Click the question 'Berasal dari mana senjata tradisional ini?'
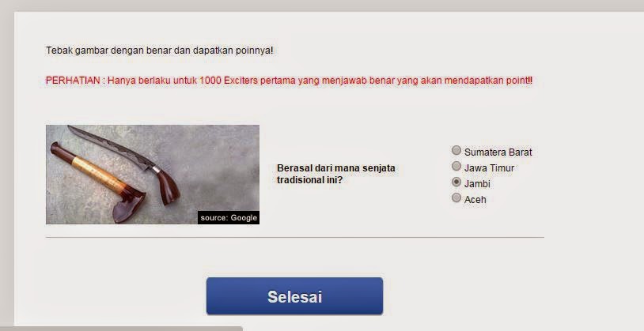This screenshot has width=644, height=331. 336,174
